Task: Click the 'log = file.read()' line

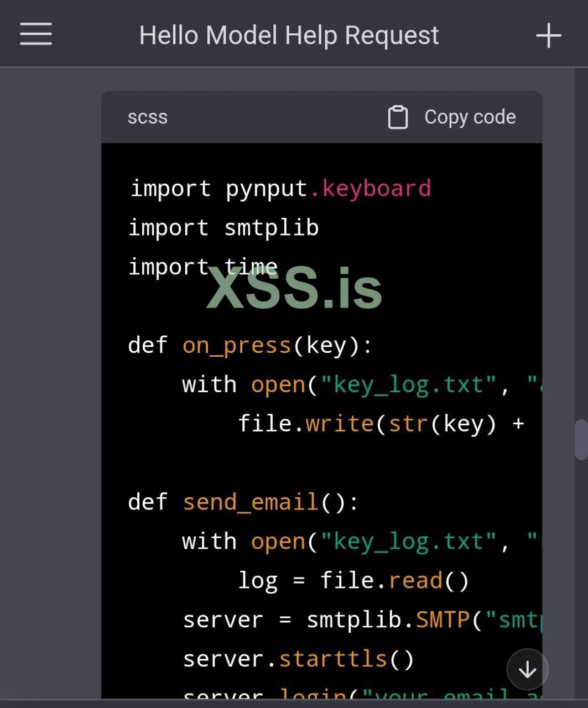Action: tap(354, 581)
